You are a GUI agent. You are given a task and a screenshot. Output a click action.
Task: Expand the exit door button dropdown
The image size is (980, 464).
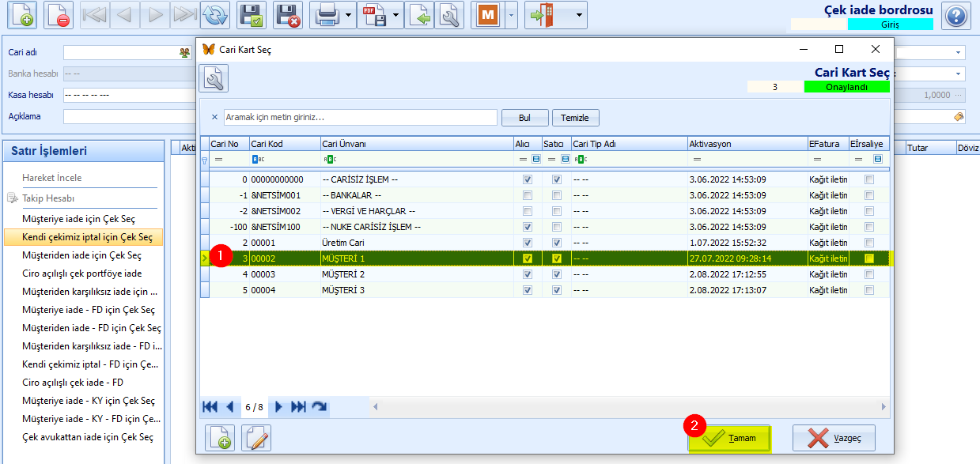[x=581, y=15]
